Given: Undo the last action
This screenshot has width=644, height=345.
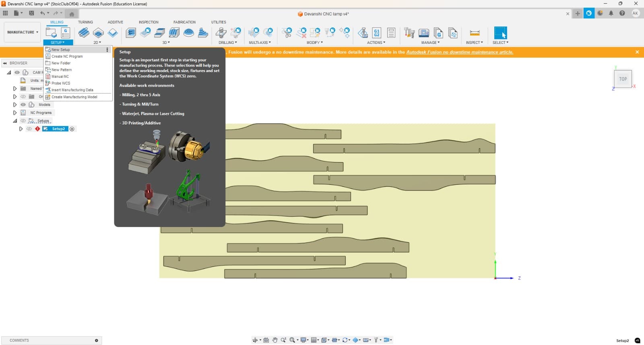Looking at the screenshot, I should (42, 13).
